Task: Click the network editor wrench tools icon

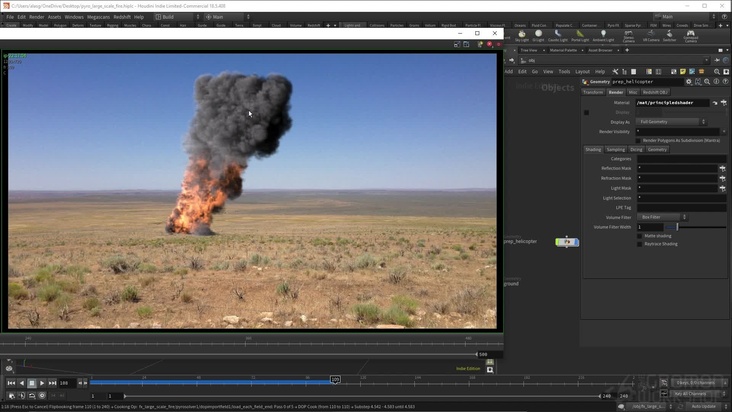Action: 615,72
